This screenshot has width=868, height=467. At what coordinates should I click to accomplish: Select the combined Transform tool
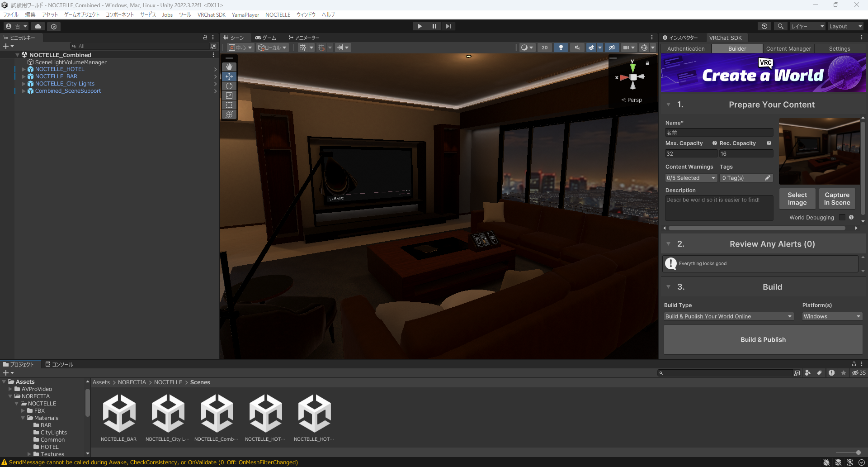tap(229, 114)
